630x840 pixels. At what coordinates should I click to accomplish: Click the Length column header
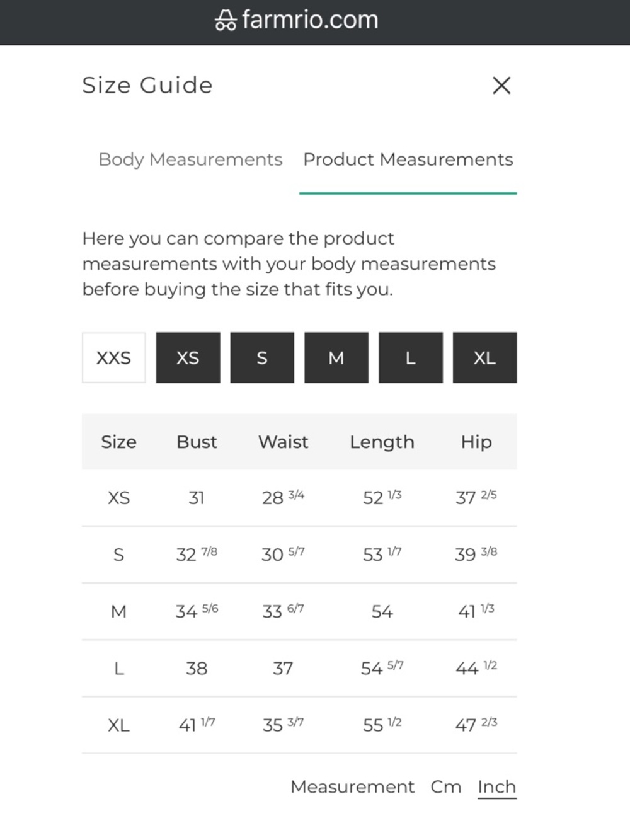pos(382,442)
